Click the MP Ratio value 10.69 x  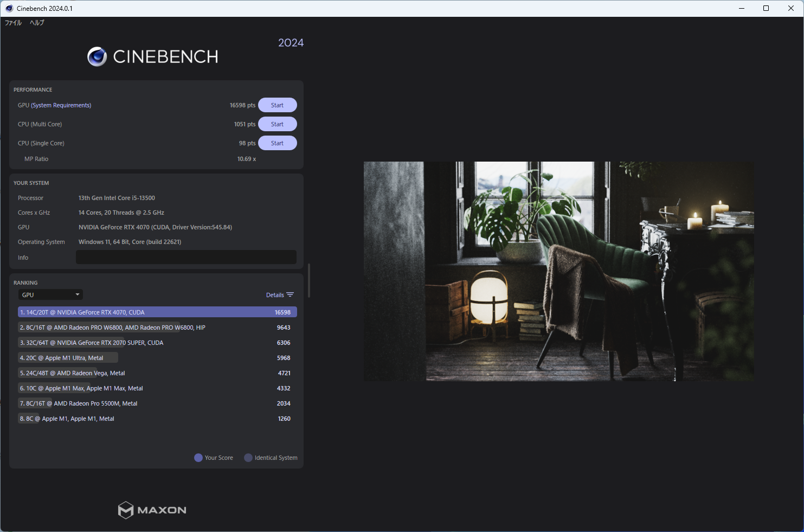(247, 159)
